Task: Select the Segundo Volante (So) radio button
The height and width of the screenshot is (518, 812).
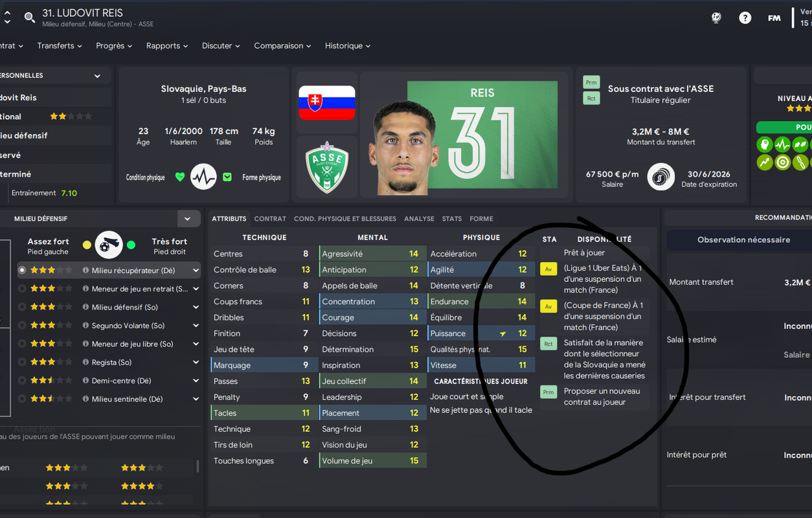Action: tap(23, 326)
